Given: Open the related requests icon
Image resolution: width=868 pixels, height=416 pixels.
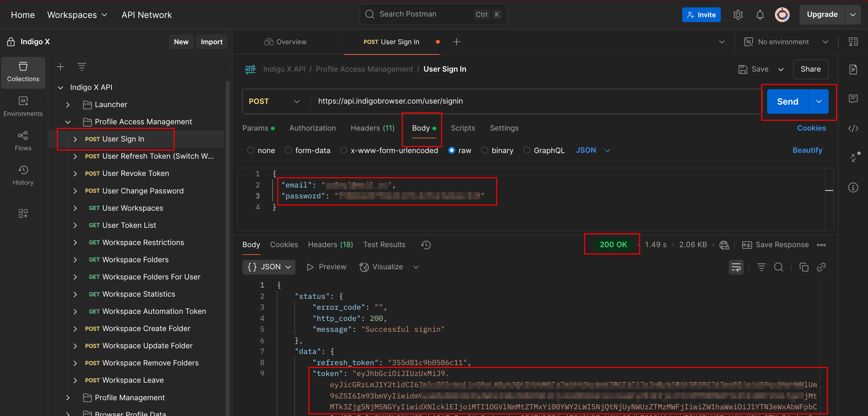Looking at the screenshot, I should click(854, 157).
